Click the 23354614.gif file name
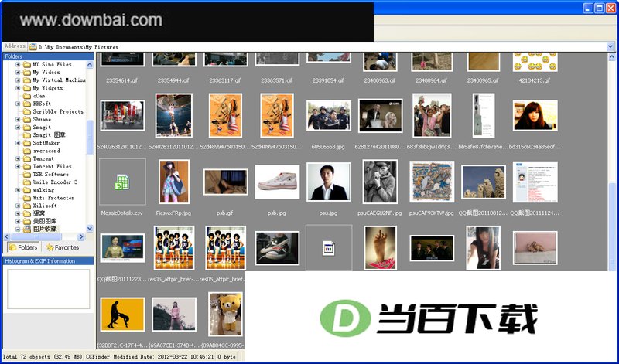 tap(122, 80)
